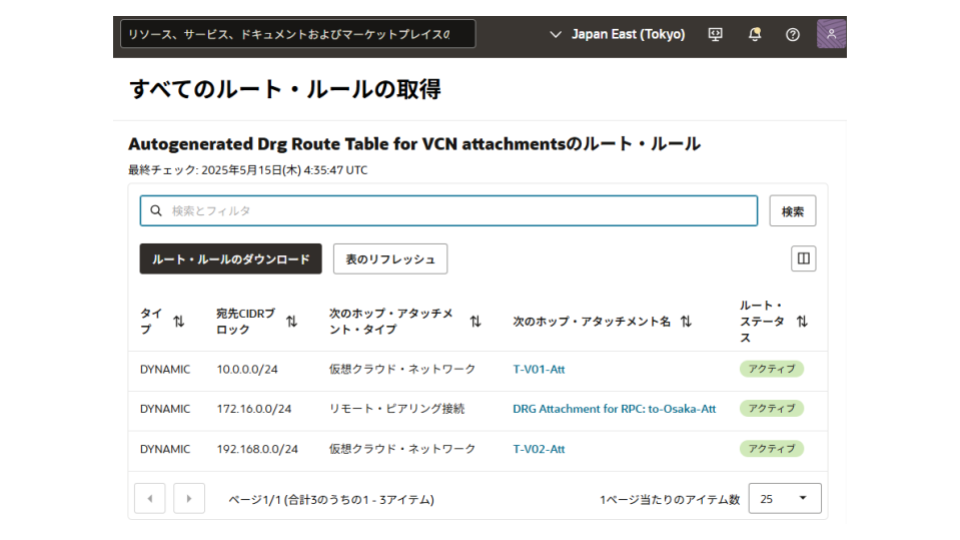This screenshot has width=960, height=540.
Task: Sort by タイプ column arrows
Action: (x=179, y=321)
